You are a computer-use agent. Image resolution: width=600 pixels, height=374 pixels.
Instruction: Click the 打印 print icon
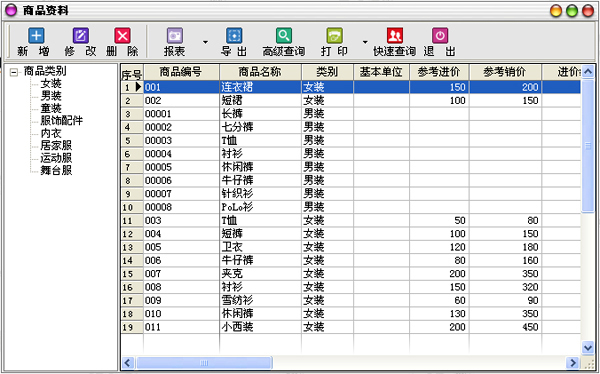click(x=334, y=36)
